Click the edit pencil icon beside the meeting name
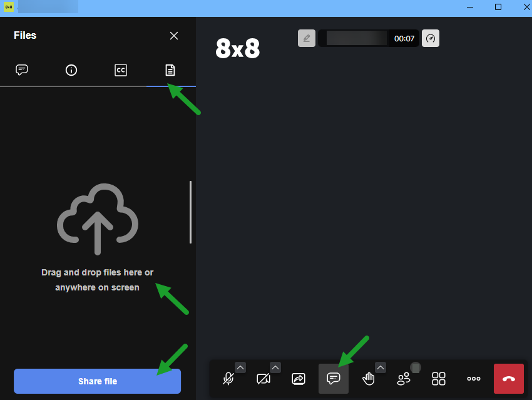 coord(306,38)
